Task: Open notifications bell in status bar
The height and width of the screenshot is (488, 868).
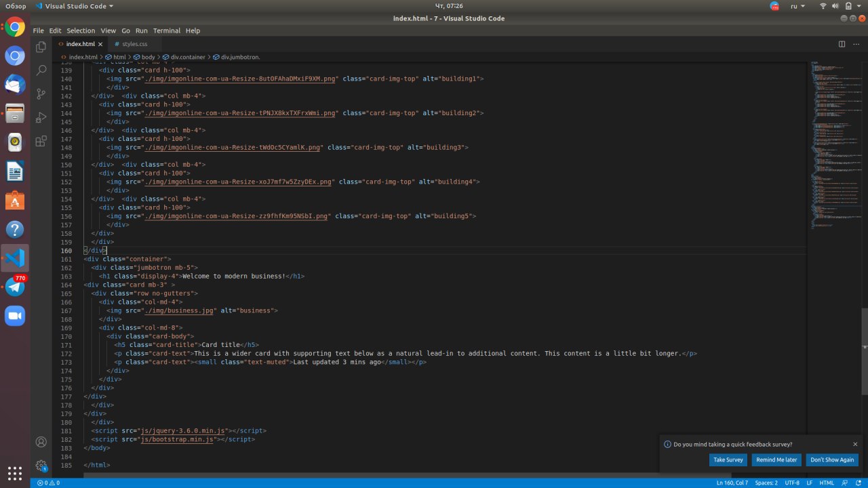Action: coord(859,483)
